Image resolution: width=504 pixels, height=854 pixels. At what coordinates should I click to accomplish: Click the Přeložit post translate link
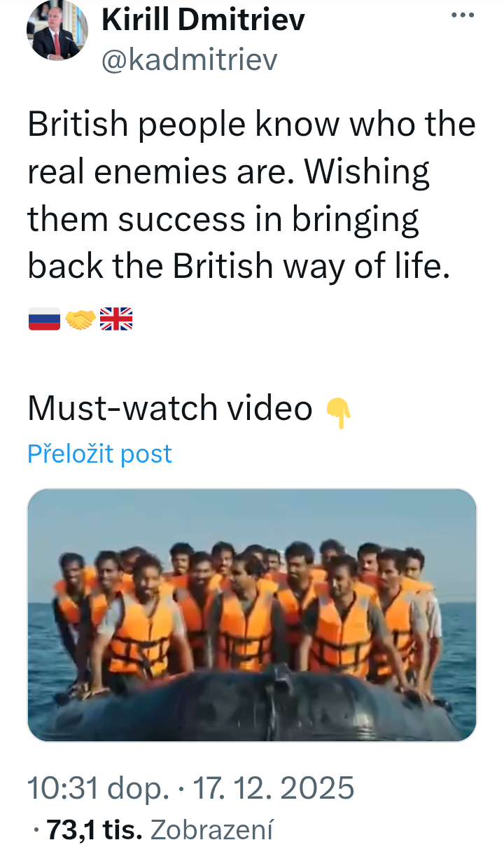(x=99, y=454)
